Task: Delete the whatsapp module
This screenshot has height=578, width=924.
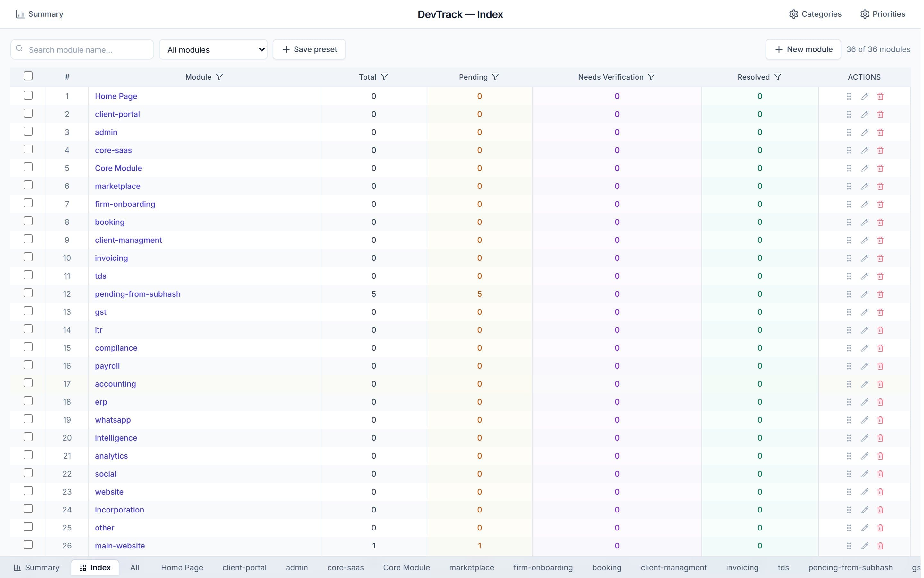Action: (x=880, y=420)
